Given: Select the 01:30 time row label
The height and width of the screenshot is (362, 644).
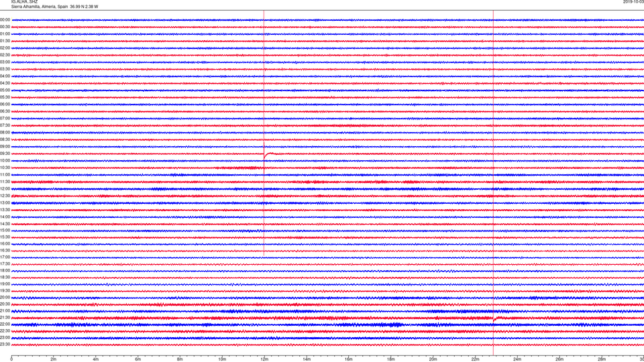Looking at the screenshot, I should tap(5, 41).
